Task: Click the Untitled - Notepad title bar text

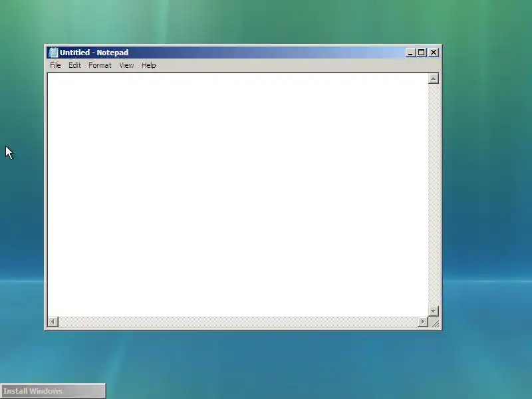Action: coord(94,53)
